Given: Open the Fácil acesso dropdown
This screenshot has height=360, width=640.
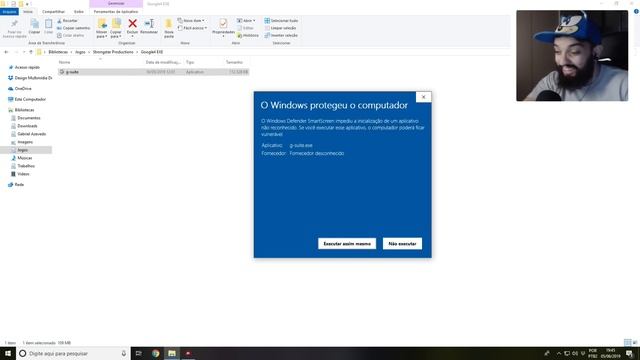Looking at the screenshot, I should pos(192,28).
